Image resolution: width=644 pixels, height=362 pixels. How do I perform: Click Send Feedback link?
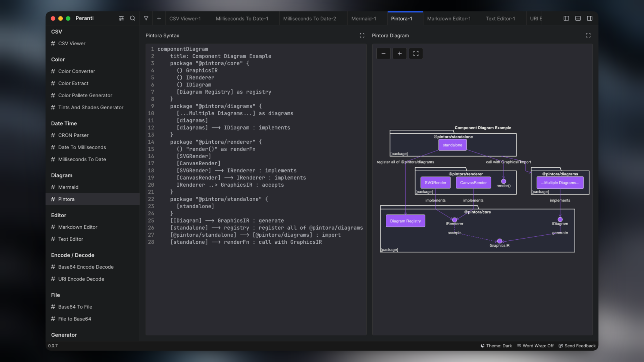[x=577, y=346]
